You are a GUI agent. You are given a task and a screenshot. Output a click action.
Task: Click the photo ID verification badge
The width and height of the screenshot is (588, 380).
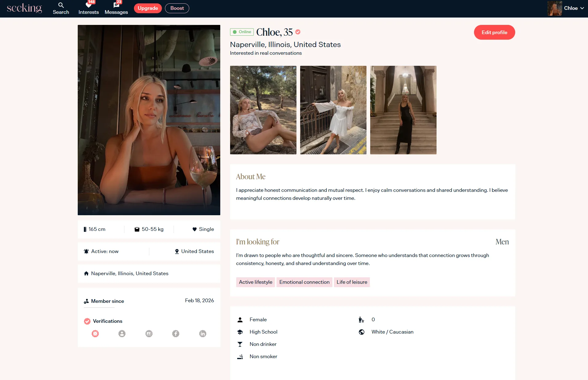149,334
